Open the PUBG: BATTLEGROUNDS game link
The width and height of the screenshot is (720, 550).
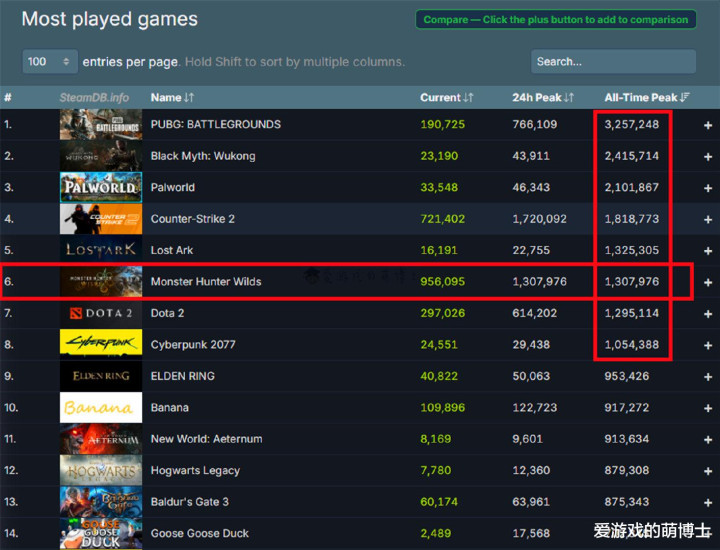coord(216,124)
